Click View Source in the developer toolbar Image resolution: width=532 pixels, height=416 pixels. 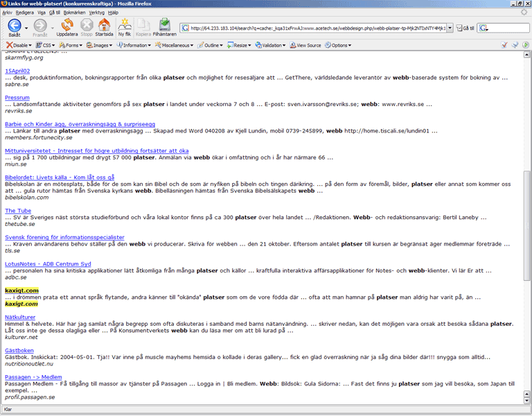305,45
